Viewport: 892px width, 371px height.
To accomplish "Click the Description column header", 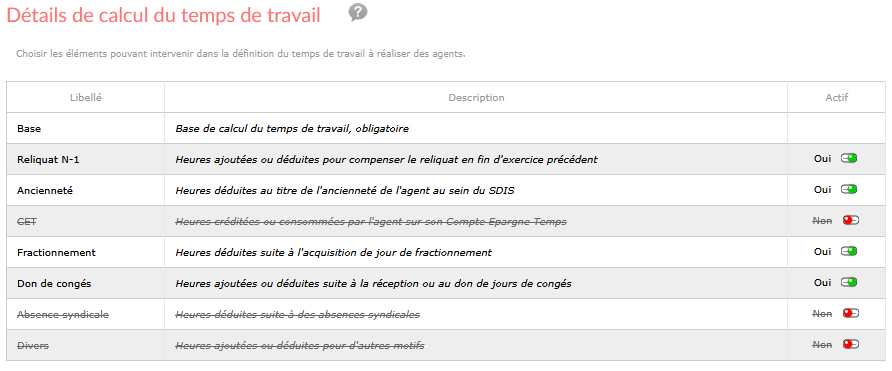I will (x=476, y=97).
